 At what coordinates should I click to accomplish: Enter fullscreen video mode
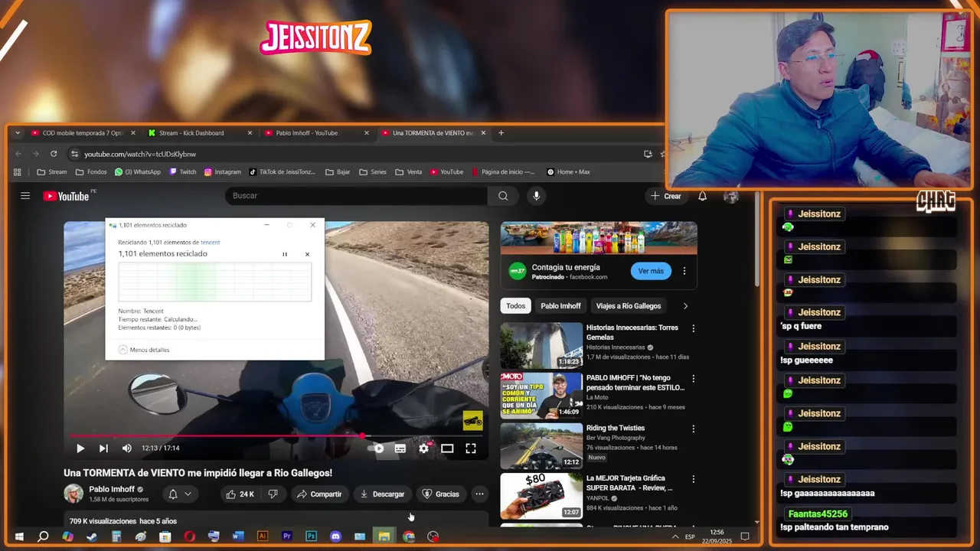471,448
